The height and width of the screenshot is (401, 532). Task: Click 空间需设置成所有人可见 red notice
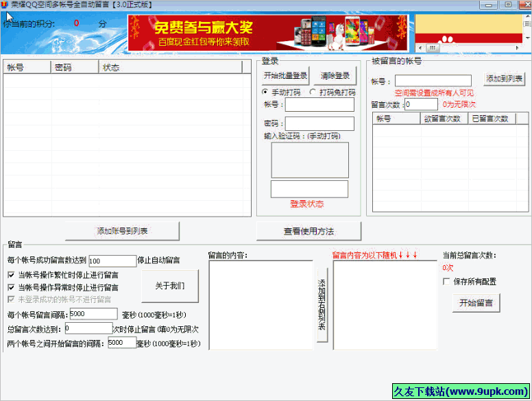(434, 93)
